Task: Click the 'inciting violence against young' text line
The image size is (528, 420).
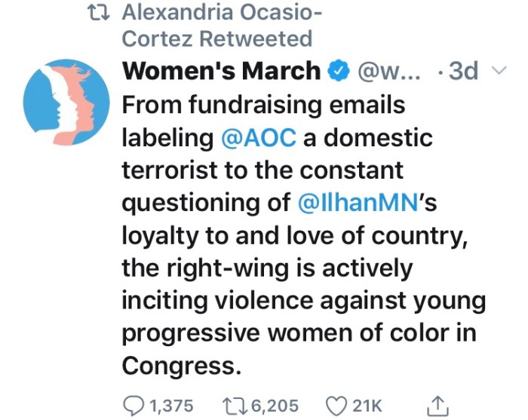Action: (300, 301)
